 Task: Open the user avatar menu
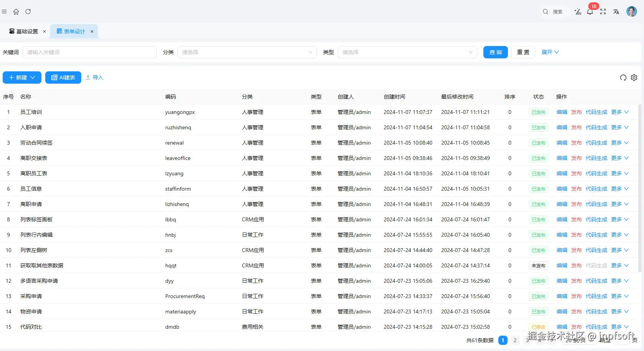pyautogui.click(x=632, y=12)
